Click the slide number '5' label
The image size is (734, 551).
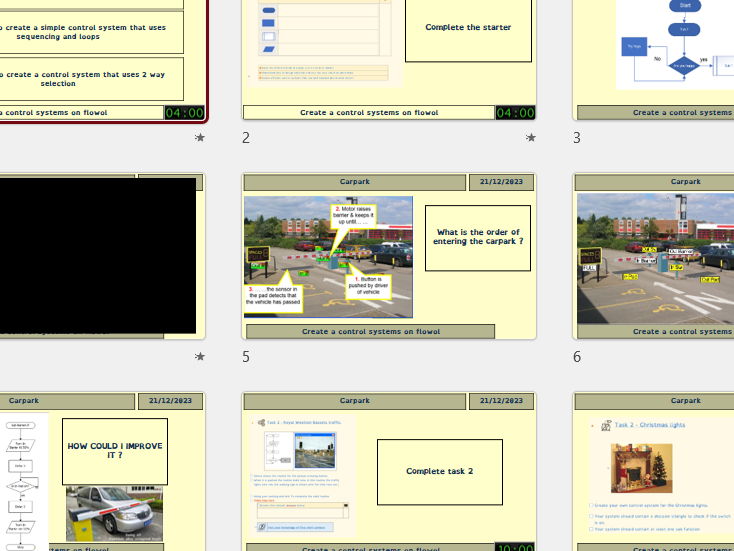(x=246, y=357)
